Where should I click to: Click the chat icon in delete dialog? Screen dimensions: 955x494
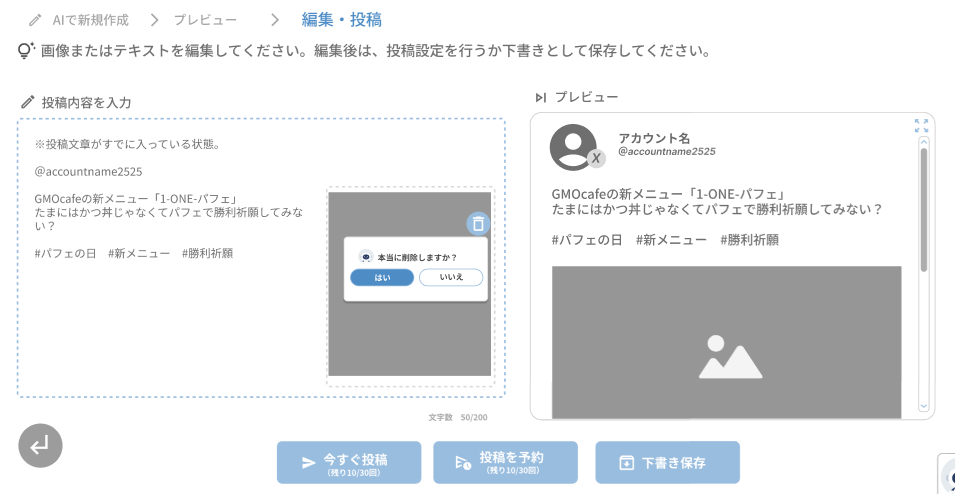click(366, 256)
